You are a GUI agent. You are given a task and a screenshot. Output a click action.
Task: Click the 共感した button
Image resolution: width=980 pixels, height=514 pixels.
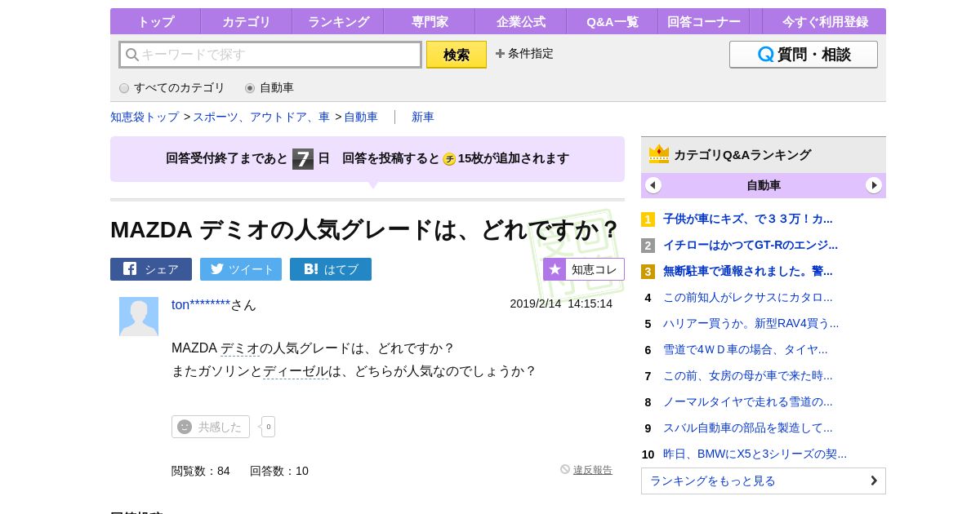211,427
